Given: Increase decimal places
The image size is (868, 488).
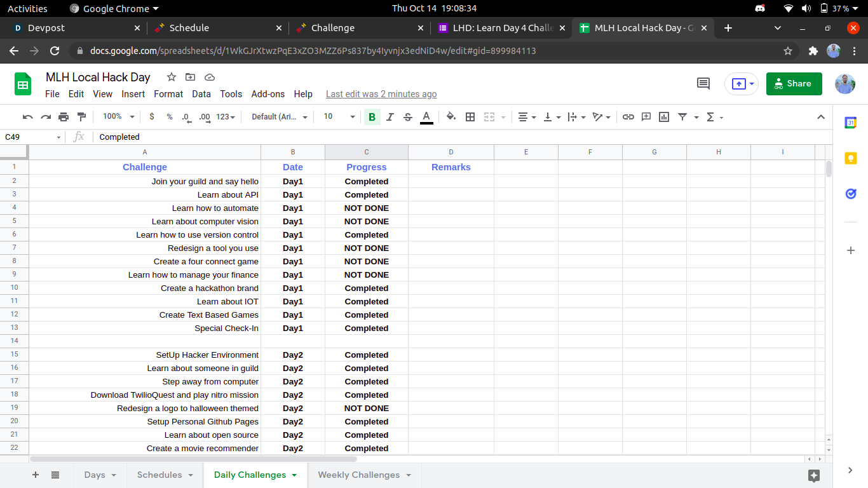Looking at the screenshot, I should point(205,117).
